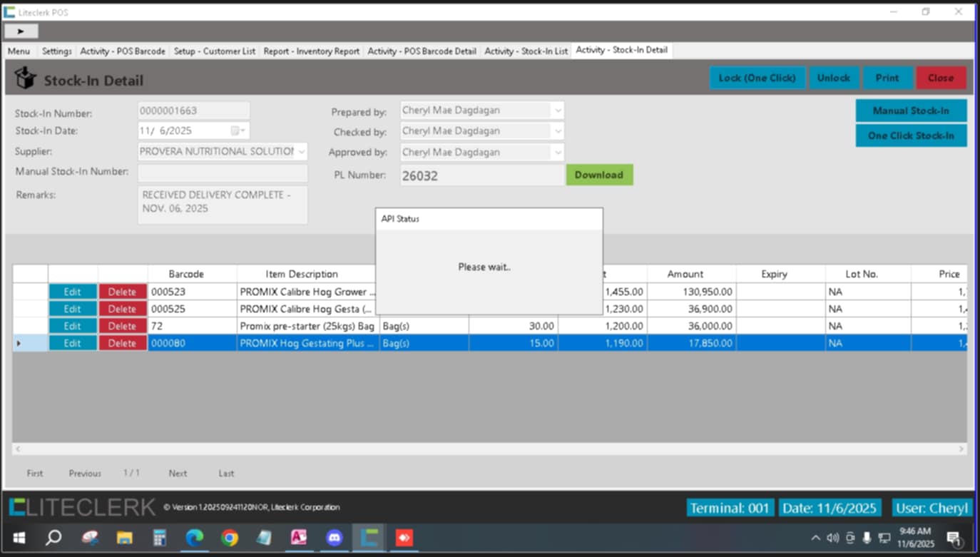Switch to Activity - Stock-In List tab

pos(526,51)
